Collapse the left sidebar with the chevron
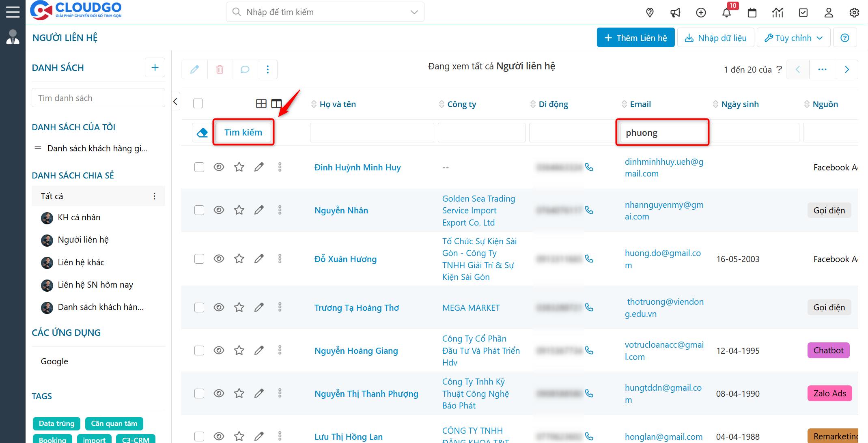Screen dimensions: 868x443 pyautogui.click(x=175, y=101)
